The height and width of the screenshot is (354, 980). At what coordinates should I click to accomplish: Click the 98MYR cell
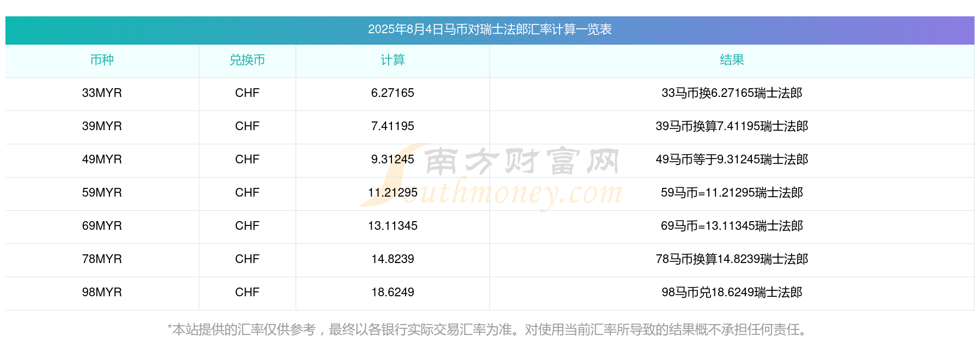[102, 292]
